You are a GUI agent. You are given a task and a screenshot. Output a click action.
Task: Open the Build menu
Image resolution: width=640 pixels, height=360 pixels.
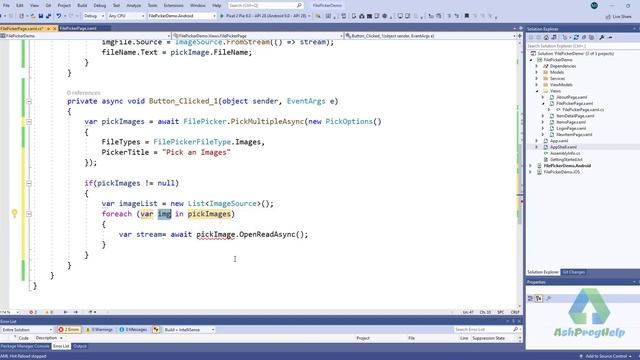pyautogui.click(x=82, y=6)
